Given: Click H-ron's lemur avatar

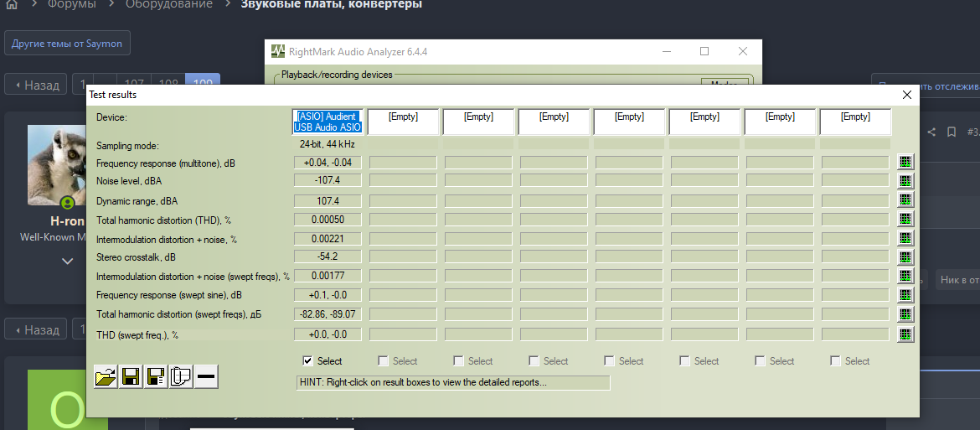Looking at the screenshot, I should pyautogui.click(x=56, y=165).
